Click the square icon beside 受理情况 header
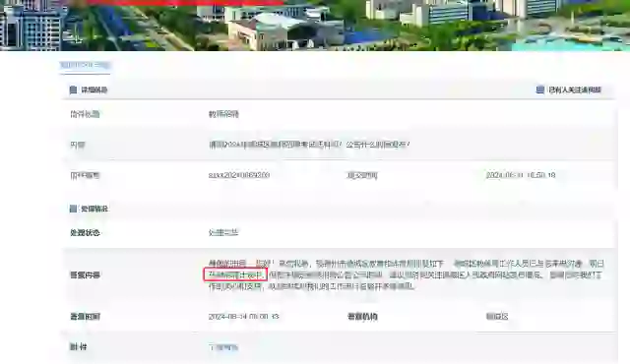This screenshot has height=364, width=630. pos(73,209)
